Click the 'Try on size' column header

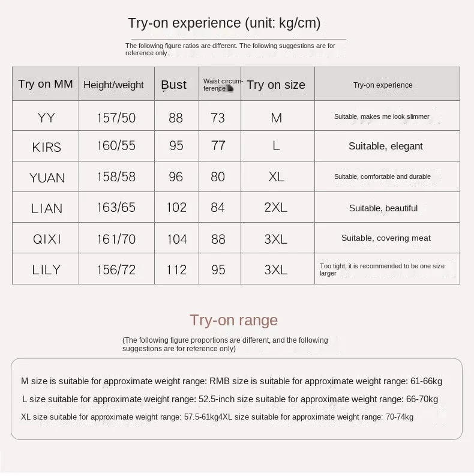(278, 84)
